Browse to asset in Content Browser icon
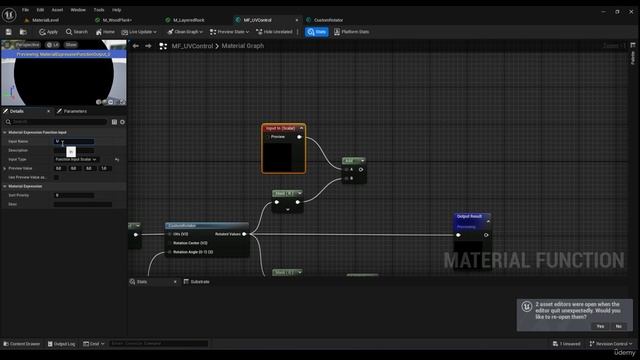Screen dimensions: 640x360 (x=23, y=32)
